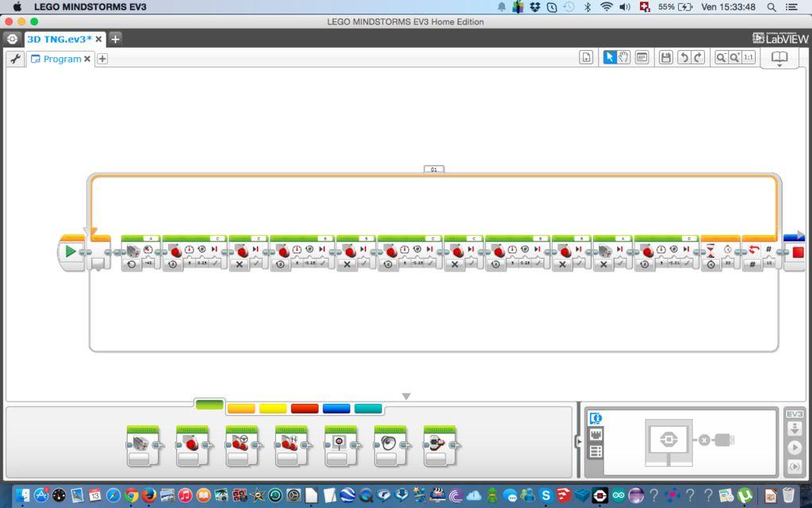
Task: Open project properties wrench icon
Action: 15,59
